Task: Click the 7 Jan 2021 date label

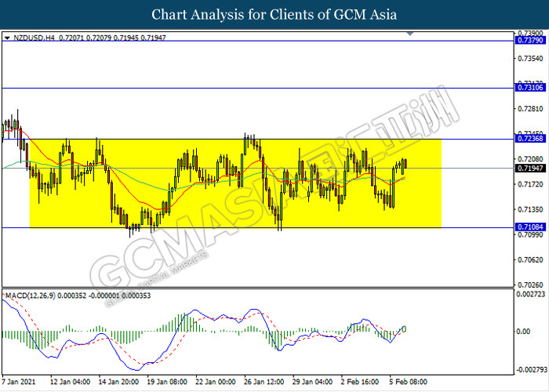Action: pos(20,383)
